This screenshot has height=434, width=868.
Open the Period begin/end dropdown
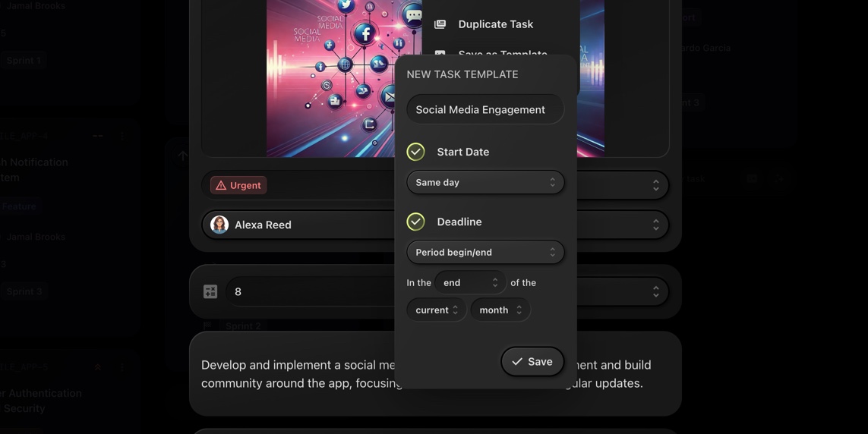pyautogui.click(x=485, y=252)
